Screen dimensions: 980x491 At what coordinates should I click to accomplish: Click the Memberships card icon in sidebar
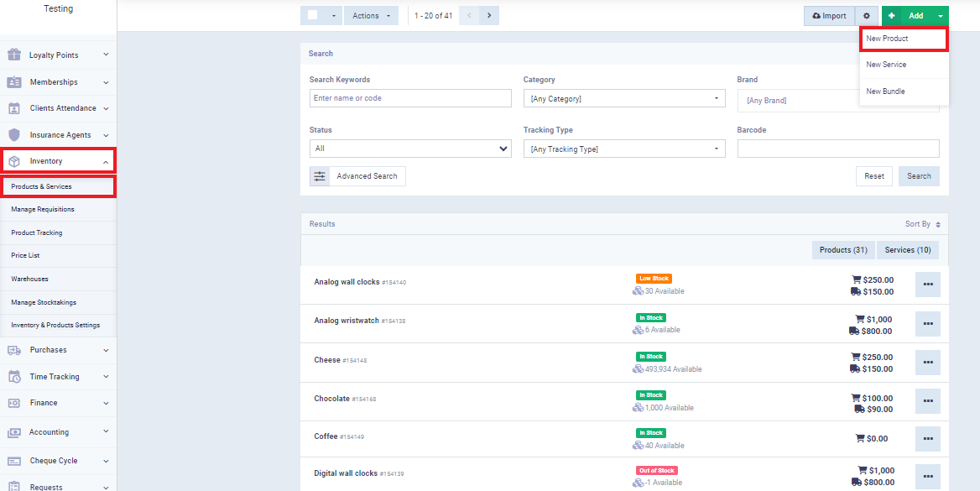[x=14, y=82]
